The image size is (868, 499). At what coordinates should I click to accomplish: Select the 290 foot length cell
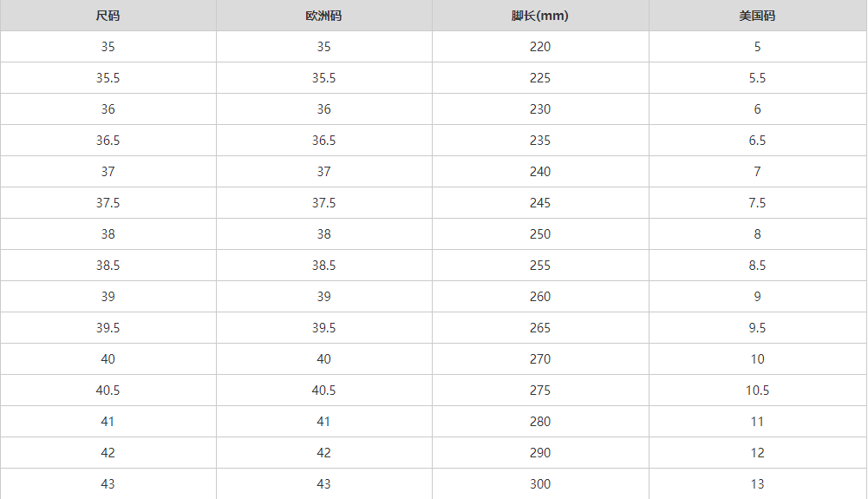(x=539, y=453)
